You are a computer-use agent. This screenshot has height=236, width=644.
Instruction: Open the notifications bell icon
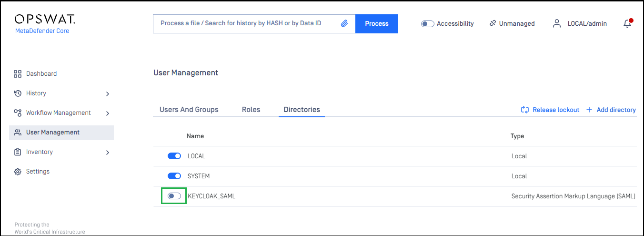coord(627,23)
